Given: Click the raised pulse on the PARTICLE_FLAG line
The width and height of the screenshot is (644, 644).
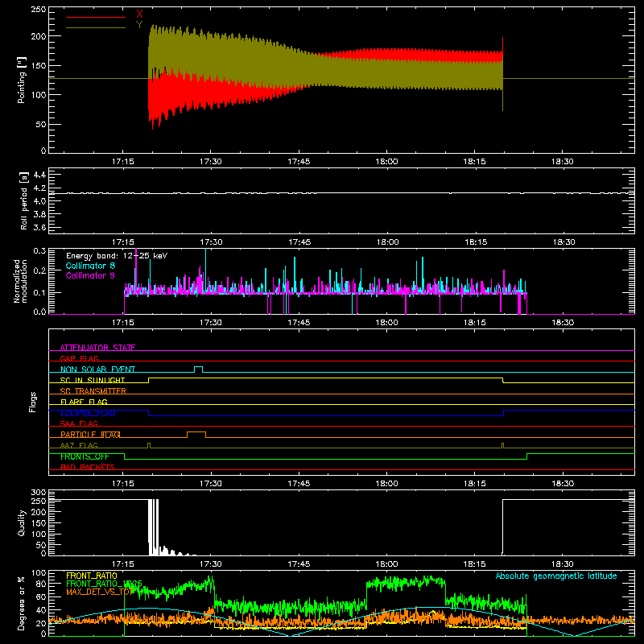Looking at the screenshot, I should tap(196, 435).
